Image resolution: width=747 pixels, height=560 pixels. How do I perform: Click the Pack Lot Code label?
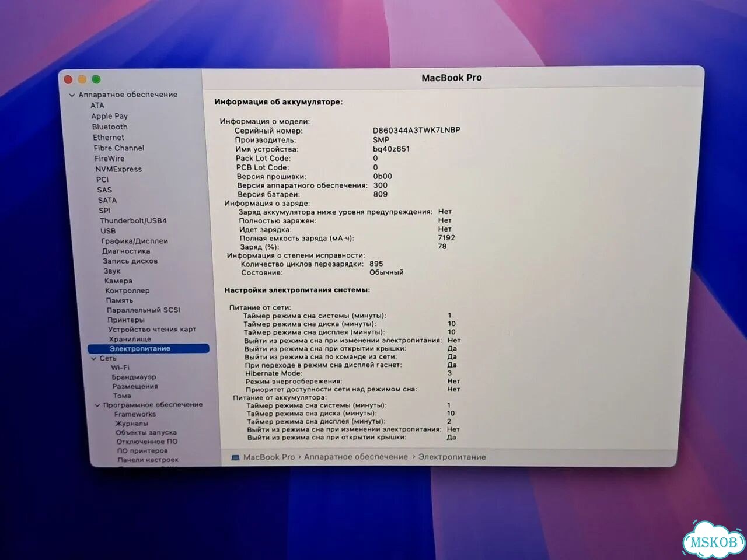click(263, 158)
